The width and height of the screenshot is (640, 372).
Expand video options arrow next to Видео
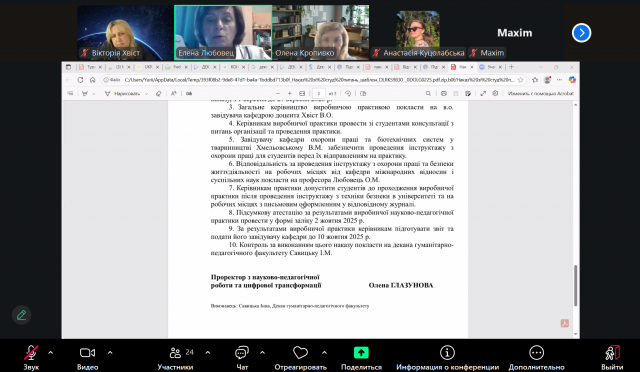click(110, 352)
